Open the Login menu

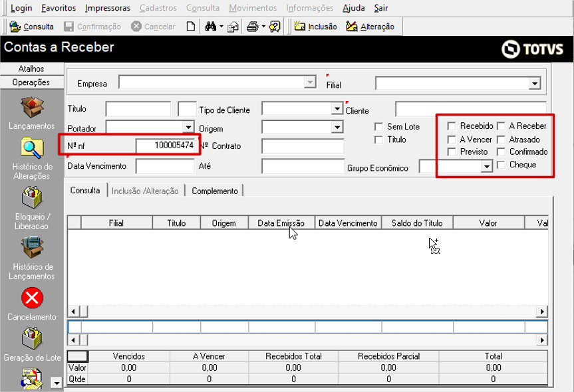(21, 8)
